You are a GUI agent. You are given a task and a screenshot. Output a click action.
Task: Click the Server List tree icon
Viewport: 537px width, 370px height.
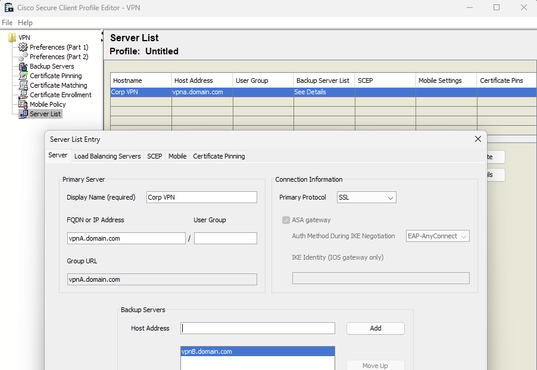click(x=23, y=114)
